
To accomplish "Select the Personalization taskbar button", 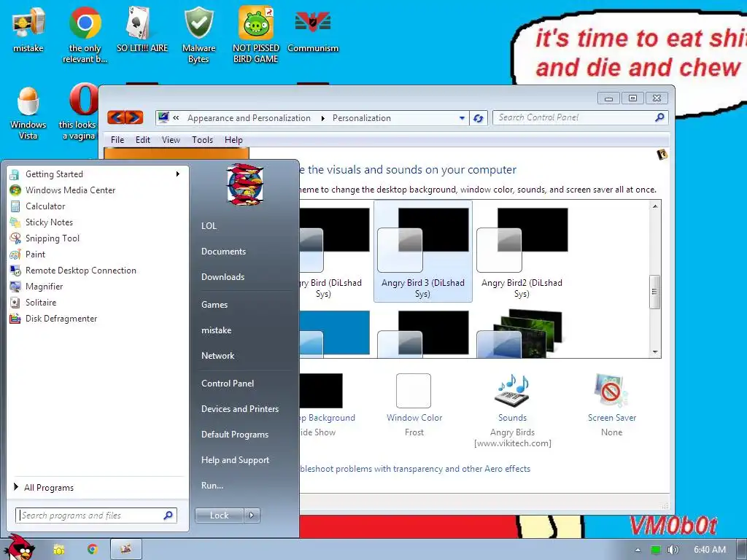I will click(x=126, y=549).
